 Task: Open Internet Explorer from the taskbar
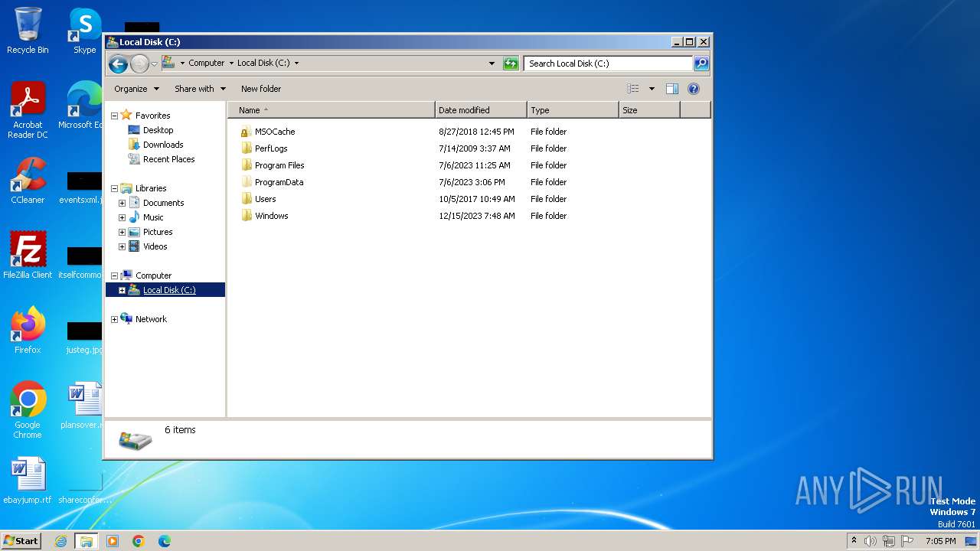pyautogui.click(x=60, y=541)
